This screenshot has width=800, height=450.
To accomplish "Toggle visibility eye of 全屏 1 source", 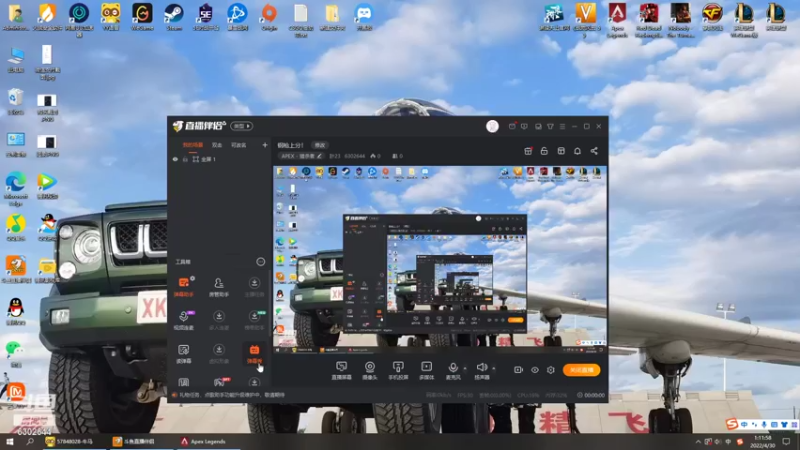I will (x=175, y=159).
